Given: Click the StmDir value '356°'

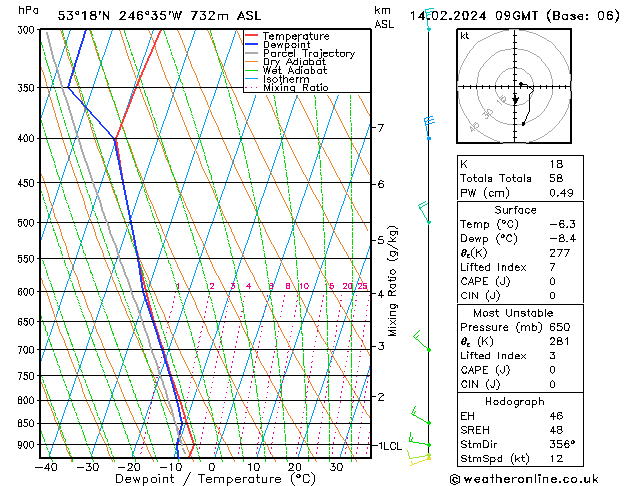Looking at the screenshot, I should click(x=562, y=444).
